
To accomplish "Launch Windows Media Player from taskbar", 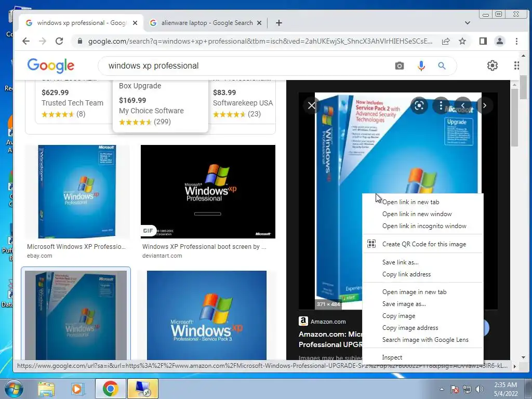I will pyautogui.click(x=77, y=389).
